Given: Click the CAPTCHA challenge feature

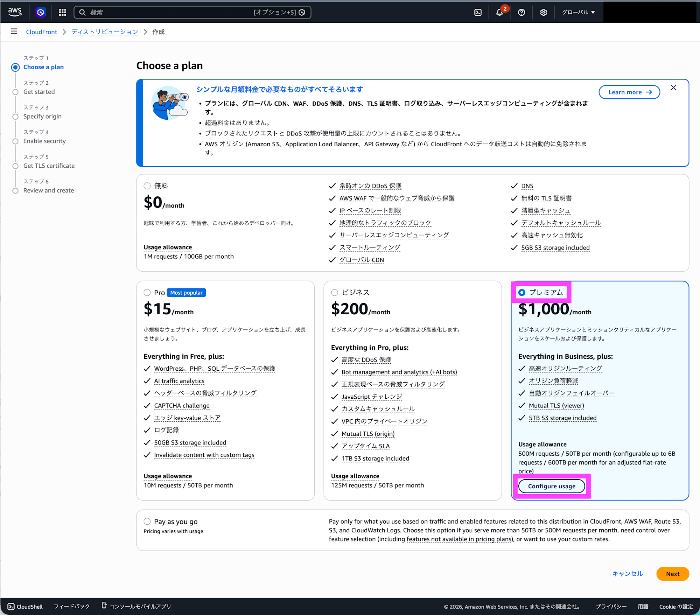Looking at the screenshot, I should (x=182, y=406).
